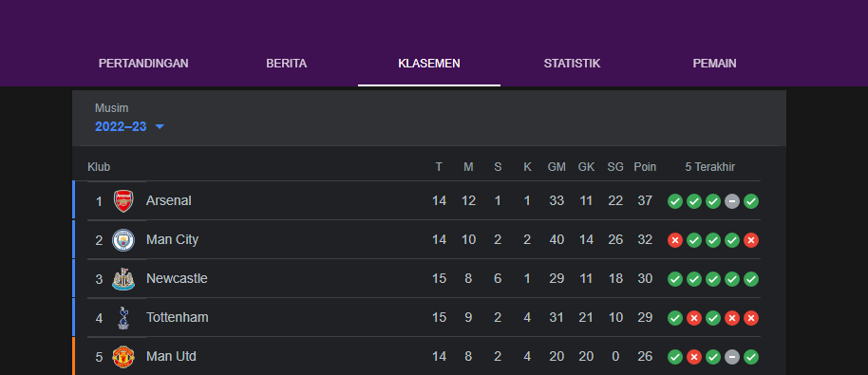The height and width of the screenshot is (375, 868).
Task: Click Newcastle's last green win icon
Action: tap(751, 279)
